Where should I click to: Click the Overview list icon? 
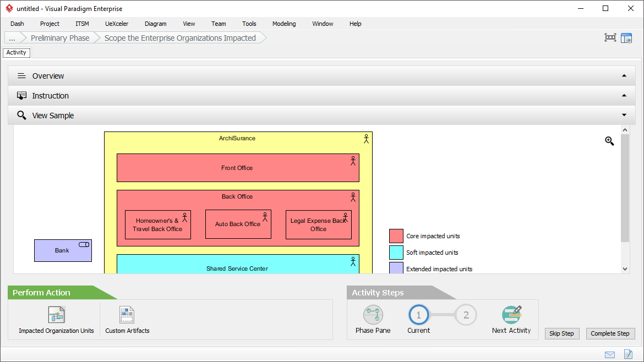click(x=21, y=76)
